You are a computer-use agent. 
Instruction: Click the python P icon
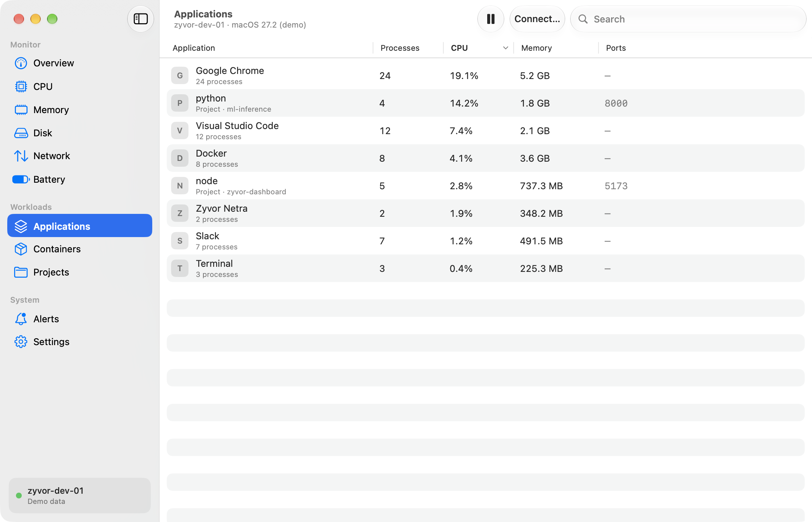pos(180,103)
